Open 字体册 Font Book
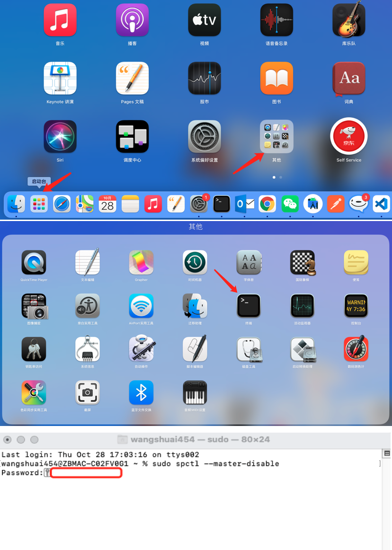Viewport: 392px width, 550px height. point(249,262)
